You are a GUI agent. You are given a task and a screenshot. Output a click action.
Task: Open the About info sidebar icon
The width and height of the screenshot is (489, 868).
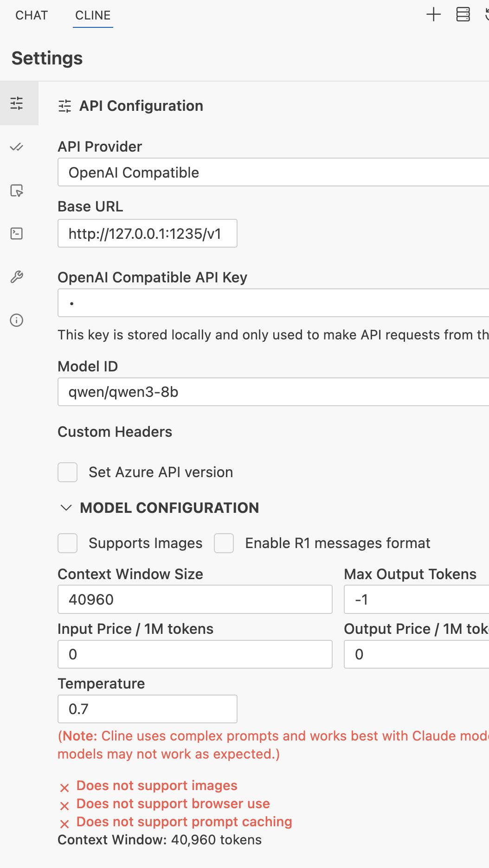click(17, 320)
